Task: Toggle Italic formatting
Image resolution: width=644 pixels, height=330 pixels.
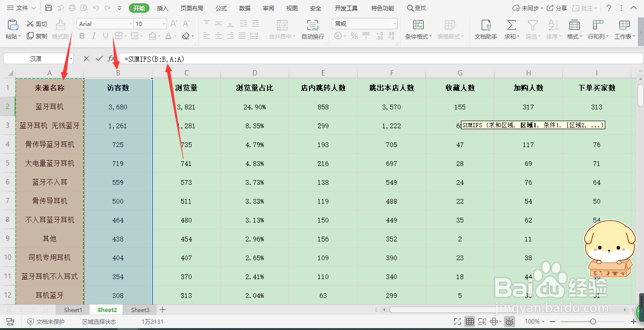Action: click(93, 36)
